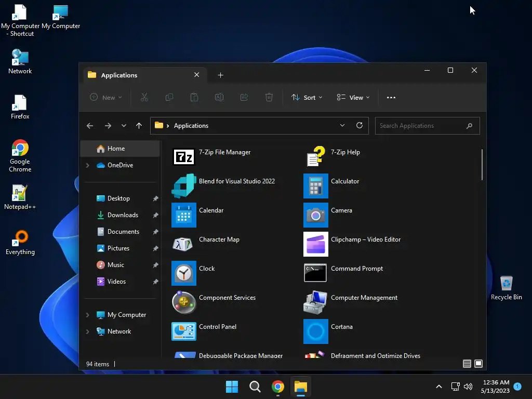Screen dimensions: 532x399
Task: Click the file list vertical scrollbar
Action: click(x=482, y=165)
